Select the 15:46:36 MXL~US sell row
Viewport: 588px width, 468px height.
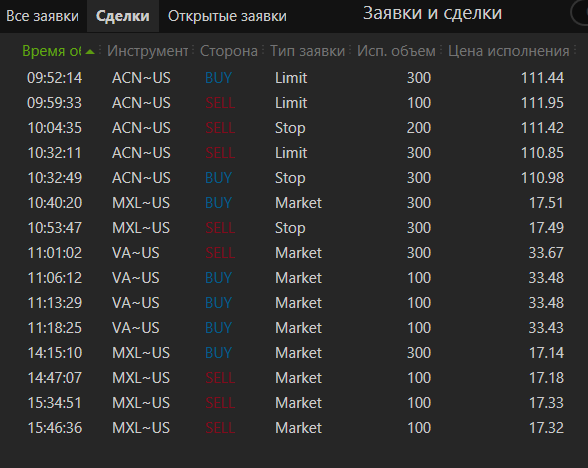click(295, 428)
